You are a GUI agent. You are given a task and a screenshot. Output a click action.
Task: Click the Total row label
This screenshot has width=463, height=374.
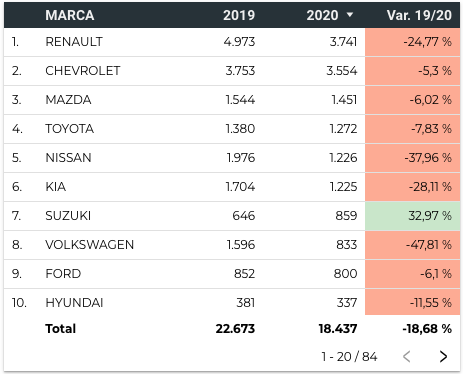61,329
